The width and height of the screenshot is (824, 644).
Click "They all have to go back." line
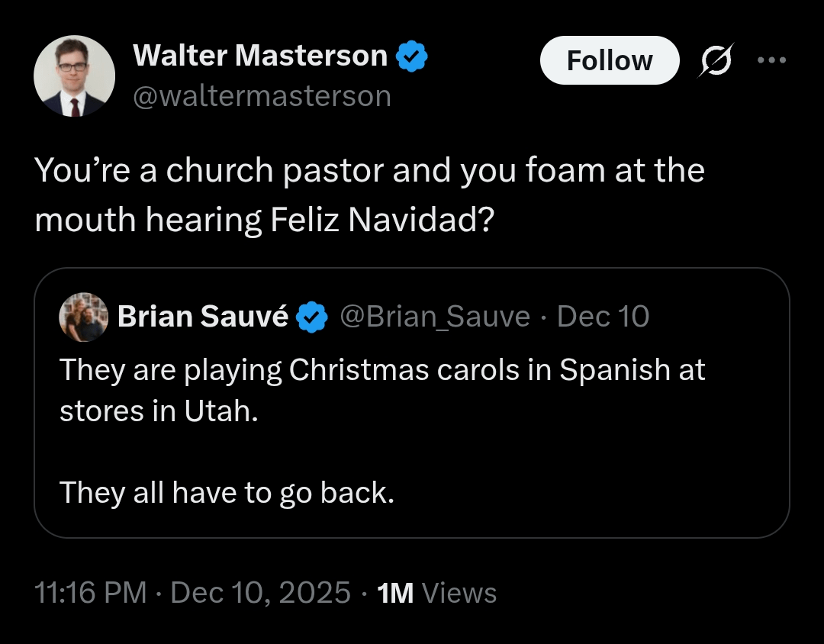[227, 492]
